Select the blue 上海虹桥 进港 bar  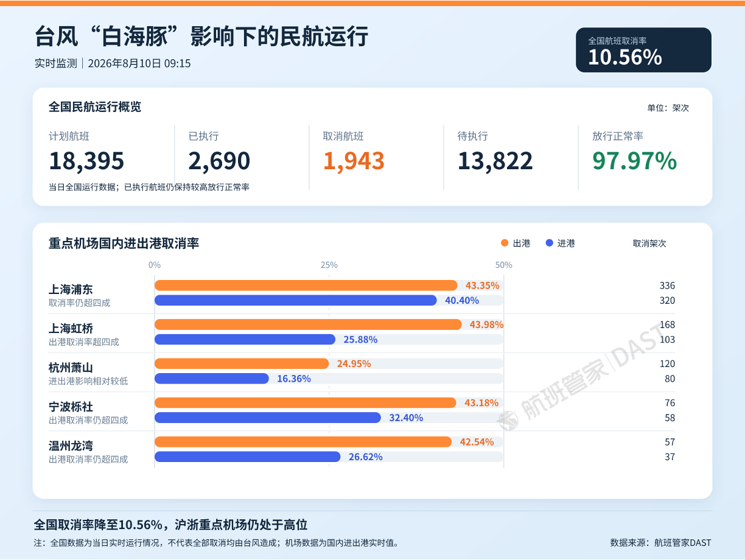coord(245,340)
